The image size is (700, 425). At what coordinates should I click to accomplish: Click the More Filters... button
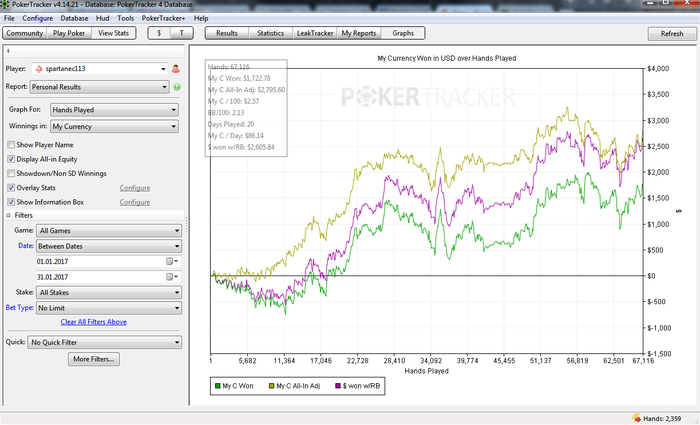pyautogui.click(x=94, y=359)
